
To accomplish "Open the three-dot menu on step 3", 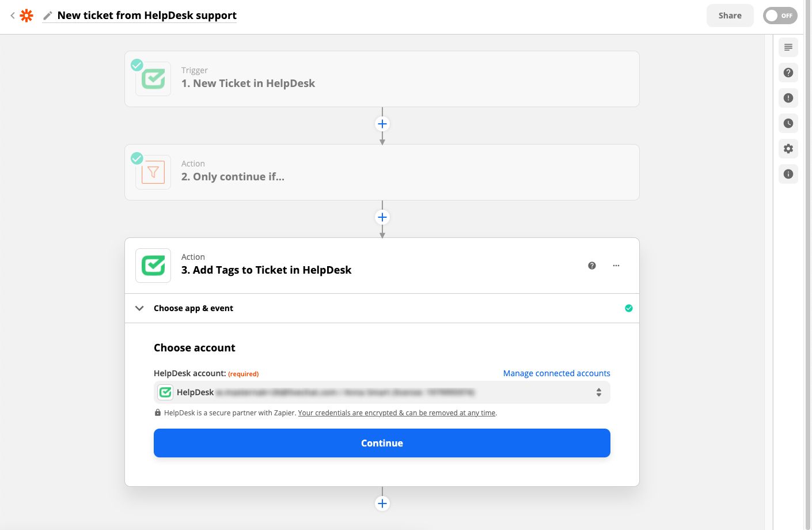I will pos(616,266).
